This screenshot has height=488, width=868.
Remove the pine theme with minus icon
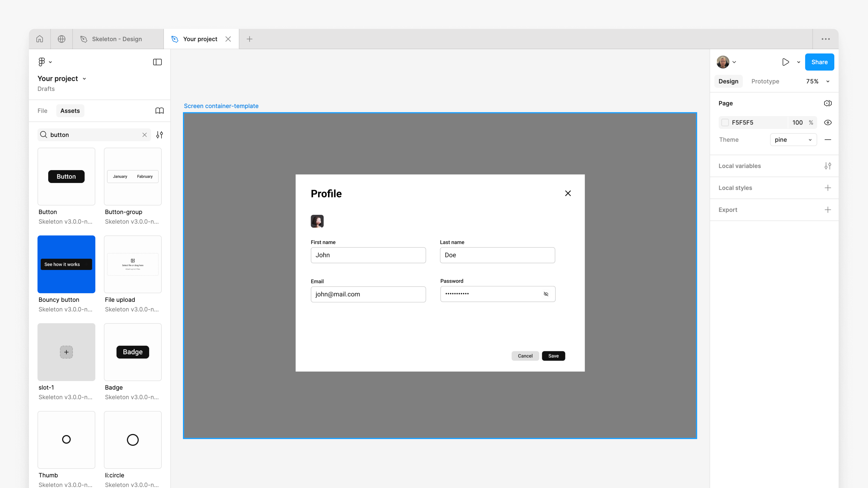[x=828, y=140]
